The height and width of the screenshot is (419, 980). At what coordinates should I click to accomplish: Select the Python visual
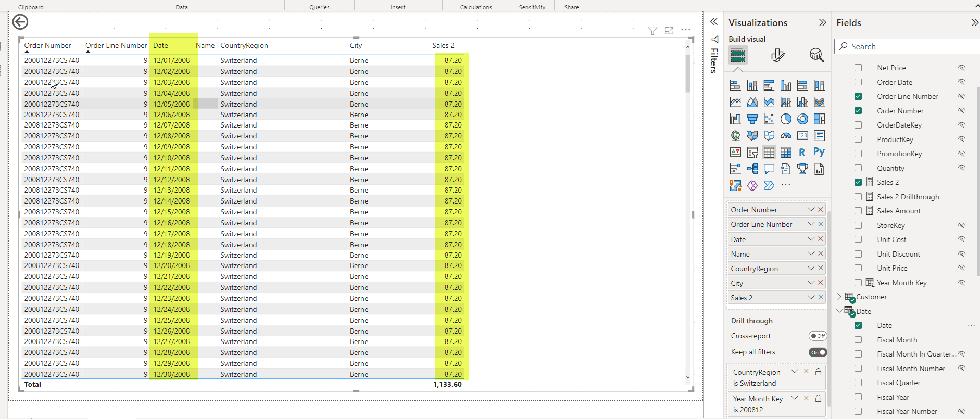point(819,152)
